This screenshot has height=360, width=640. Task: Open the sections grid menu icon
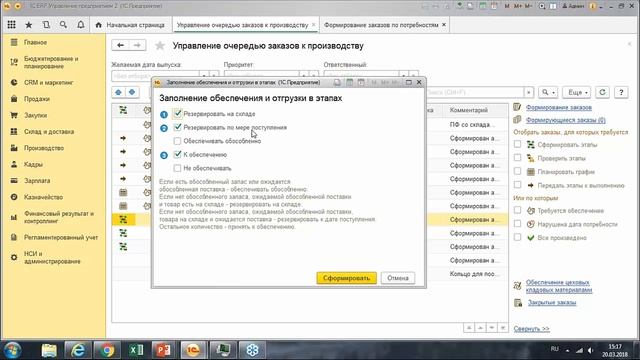click(11, 25)
